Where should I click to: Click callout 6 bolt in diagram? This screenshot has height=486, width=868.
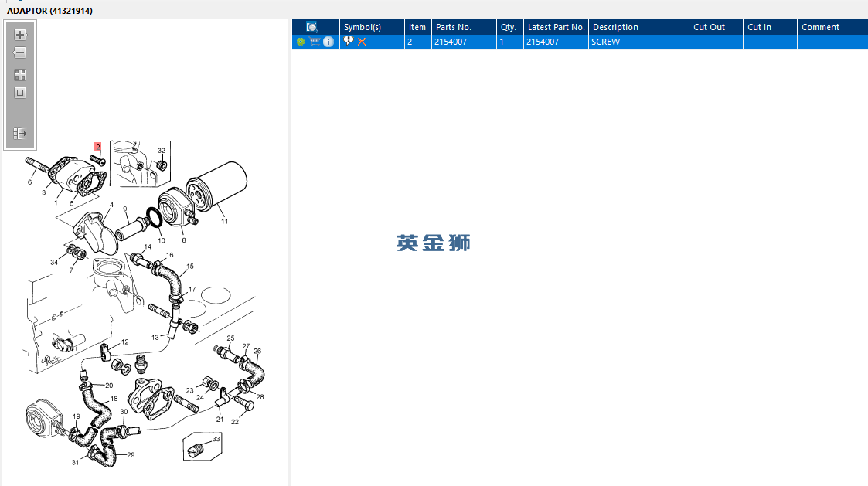tap(30, 182)
